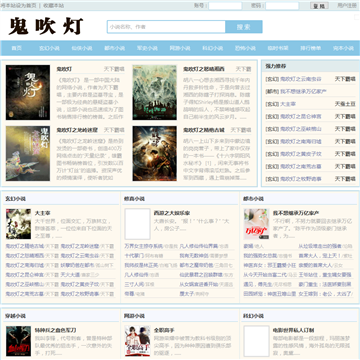Click the 科幻小说 section heading

tap(253, 316)
